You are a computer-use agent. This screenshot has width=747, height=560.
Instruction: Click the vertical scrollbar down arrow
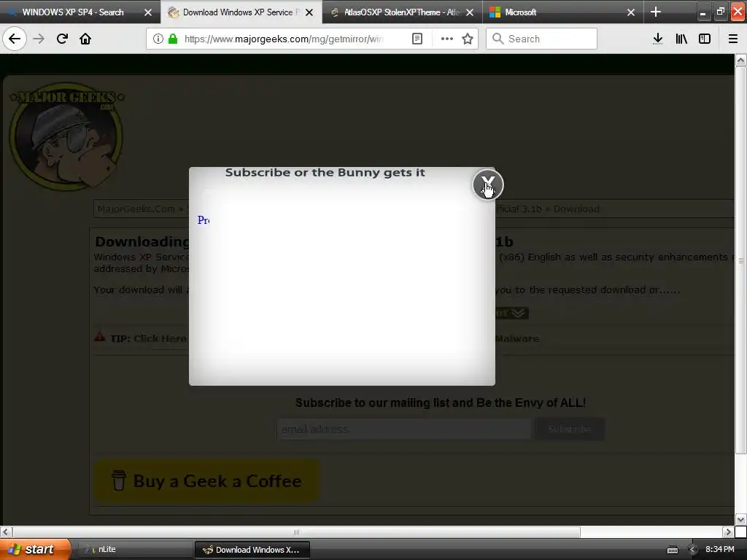[741, 519]
